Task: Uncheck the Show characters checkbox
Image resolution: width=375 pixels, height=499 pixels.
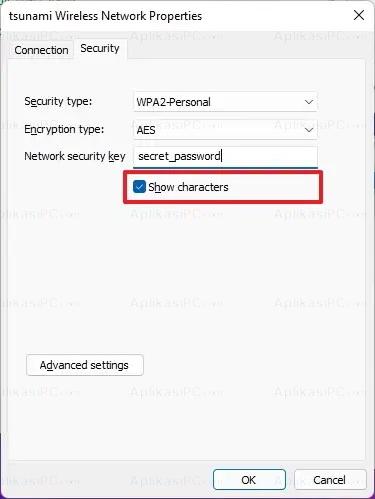Action: (139, 187)
